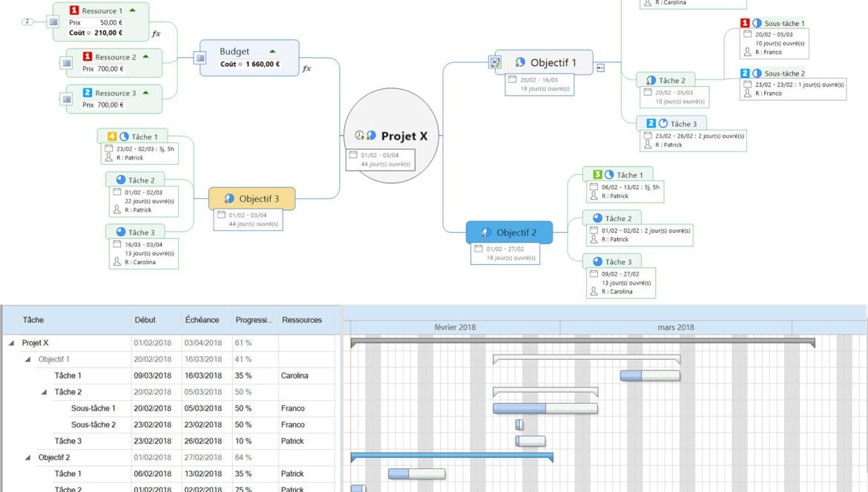
Task: Click the yellow priority 4 marker in mind map
Action: (112, 137)
